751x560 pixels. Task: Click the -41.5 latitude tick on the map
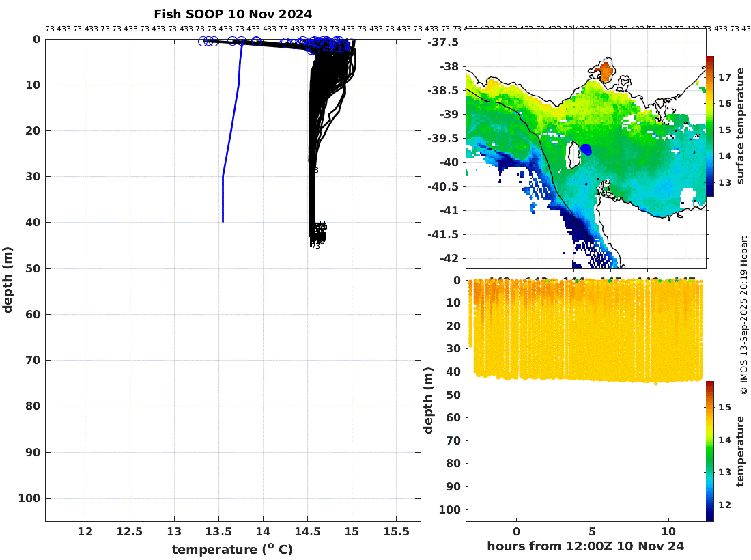(x=443, y=235)
